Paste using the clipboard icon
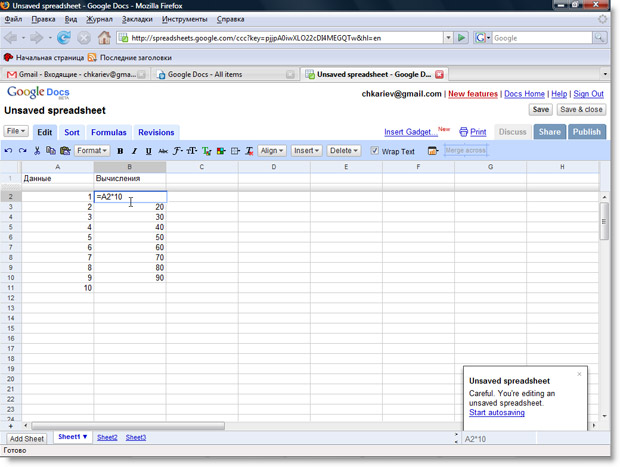 coord(65,151)
